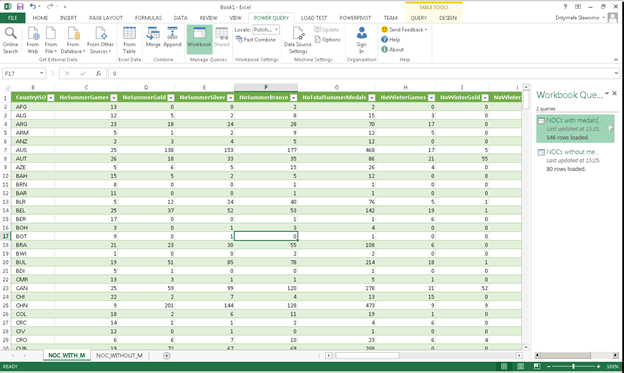Select column F header
Screen dimensions: 624x373
pos(266,87)
